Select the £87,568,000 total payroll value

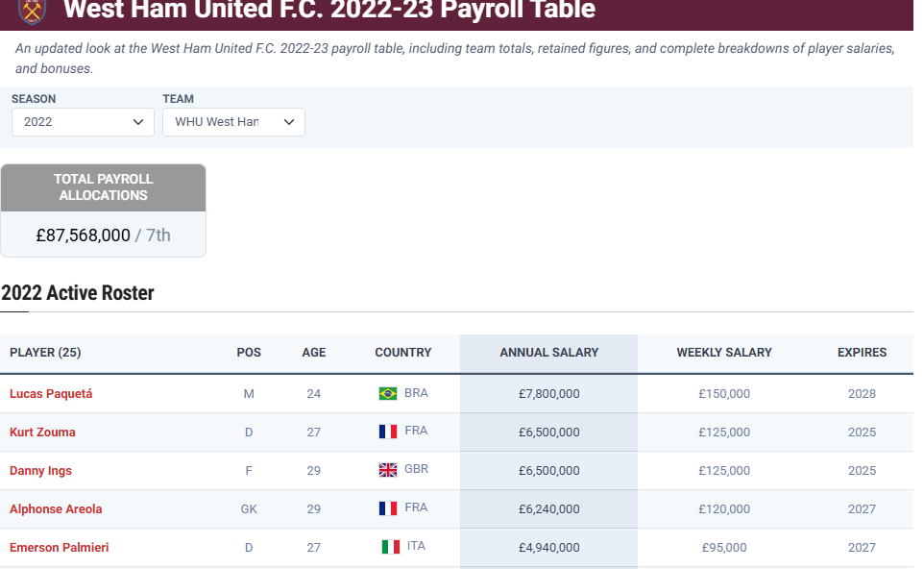pyautogui.click(x=84, y=235)
